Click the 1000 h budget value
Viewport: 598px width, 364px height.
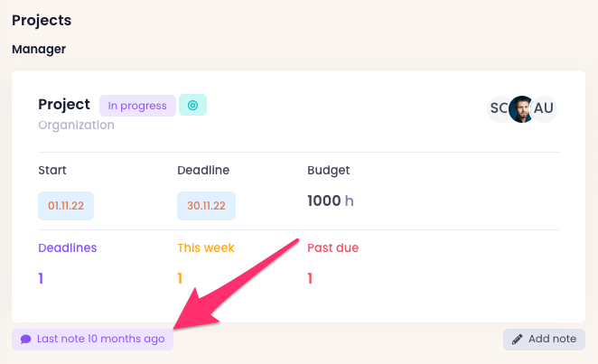click(x=331, y=201)
